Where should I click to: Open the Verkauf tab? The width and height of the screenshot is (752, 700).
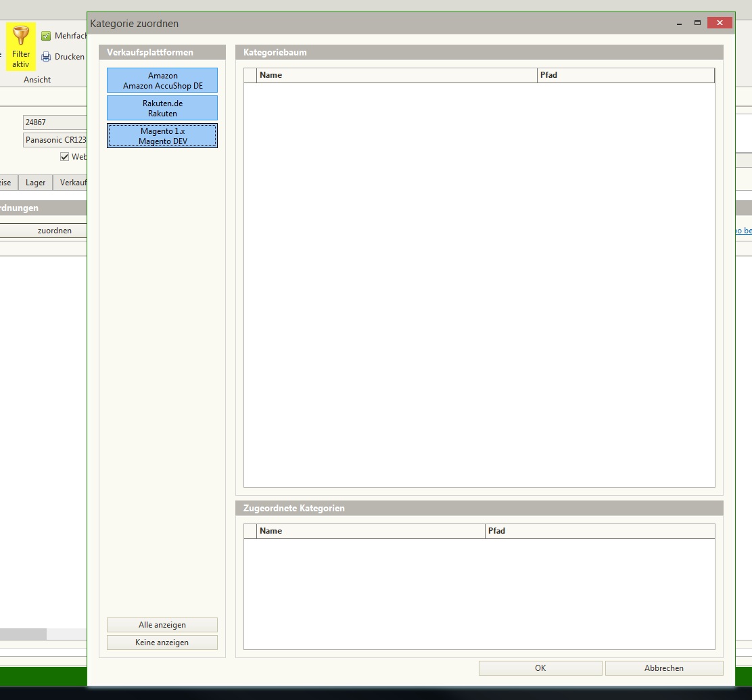[72, 183]
